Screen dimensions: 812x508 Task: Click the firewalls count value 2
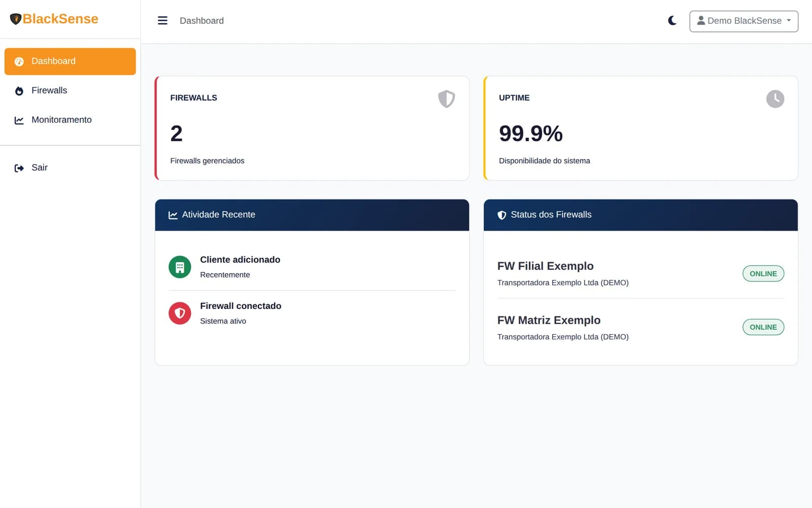tap(176, 134)
